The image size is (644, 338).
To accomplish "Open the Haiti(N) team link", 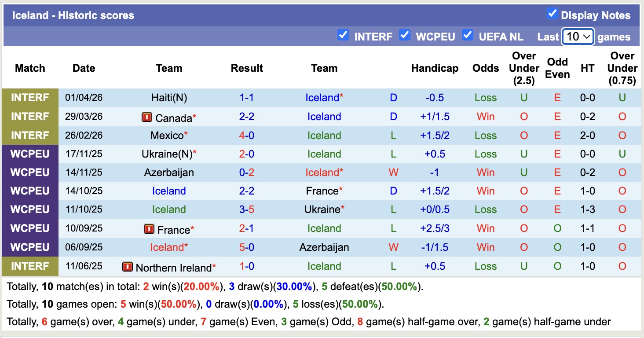I will pos(169,98).
